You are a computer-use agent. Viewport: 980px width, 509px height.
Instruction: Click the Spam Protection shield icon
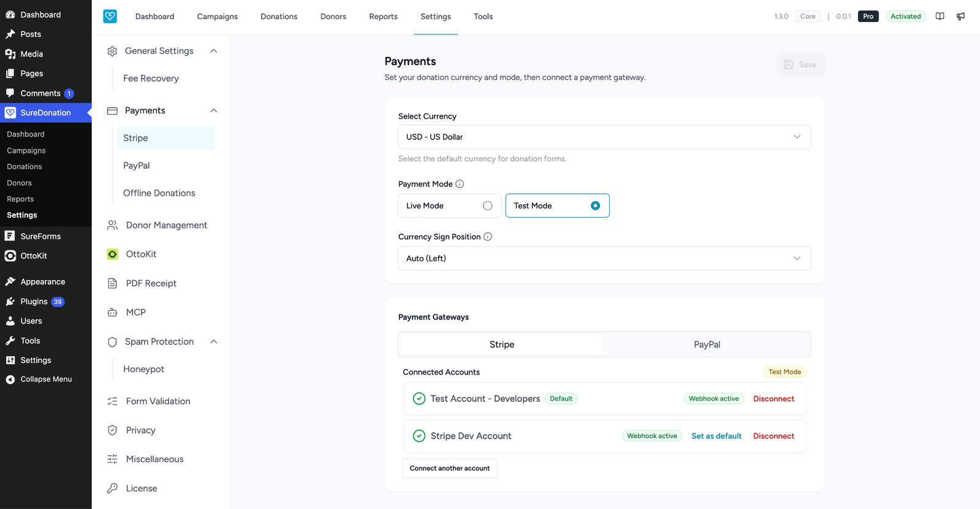point(112,342)
